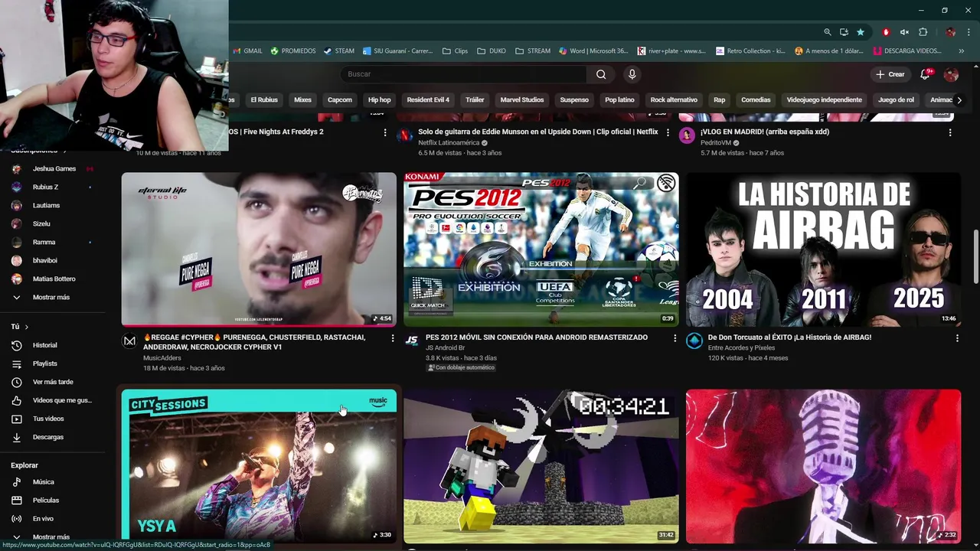Open the Entre Acordes y Píxeles channel avatar

[x=694, y=341]
